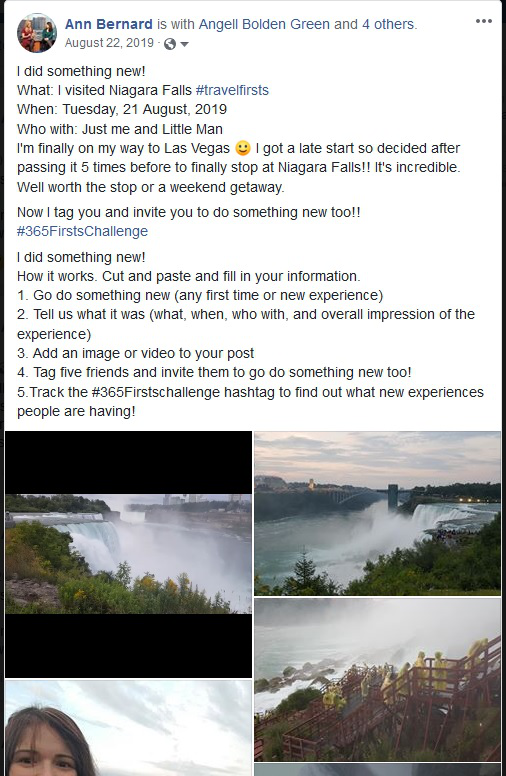Viewport: 506px width, 776px height.
Task: Open the selfie photo under cloudy sky
Action: point(128,728)
